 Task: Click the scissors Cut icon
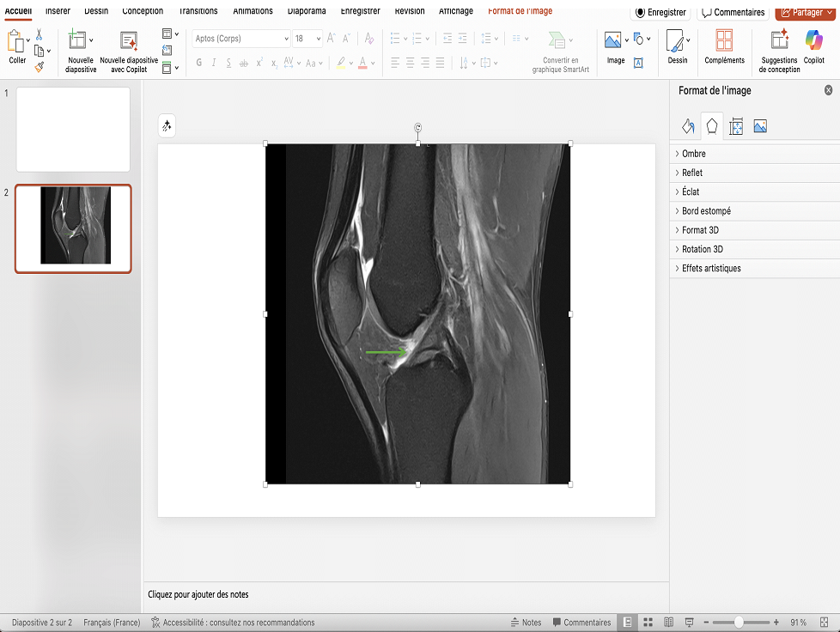pyautogui.click(x=40, y=35)
